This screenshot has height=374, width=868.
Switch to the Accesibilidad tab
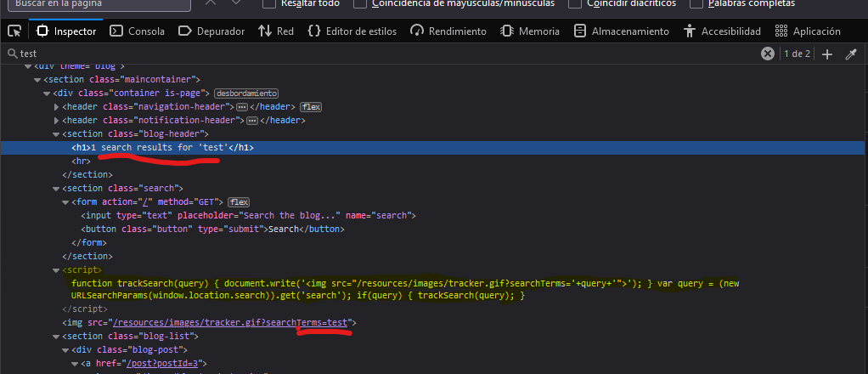[x=723, y=31]
